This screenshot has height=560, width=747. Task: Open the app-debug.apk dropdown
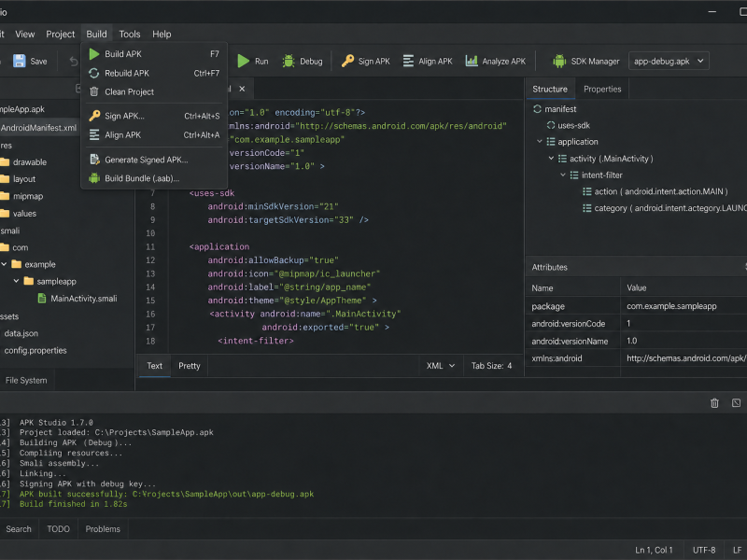[x=669, y=61]
